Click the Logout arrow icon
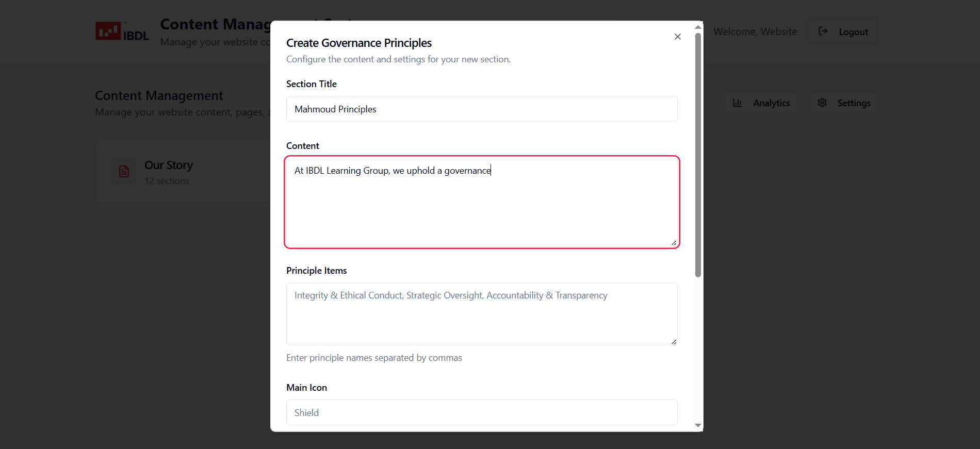980x449 pixels. point(823,31)
